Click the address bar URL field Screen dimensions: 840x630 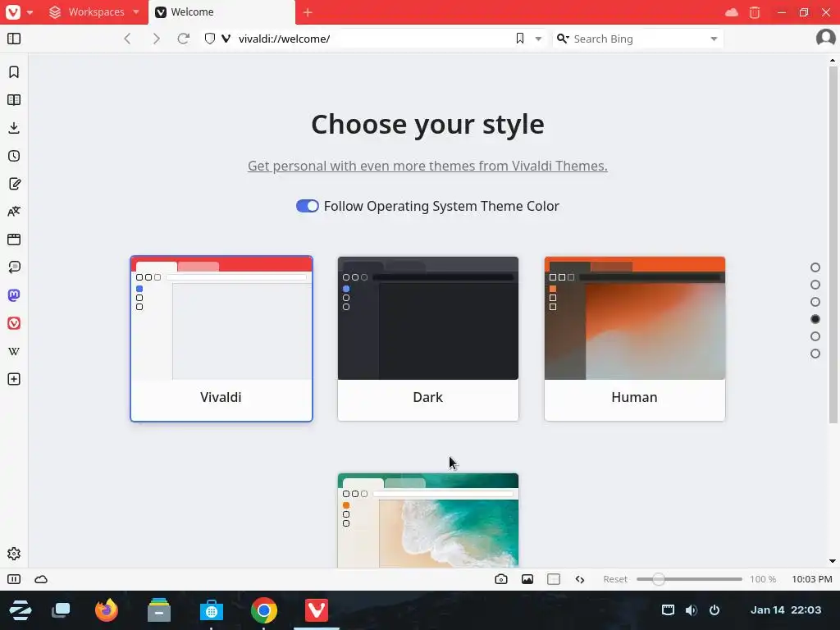pyautogui.click(x=372, y=39)
